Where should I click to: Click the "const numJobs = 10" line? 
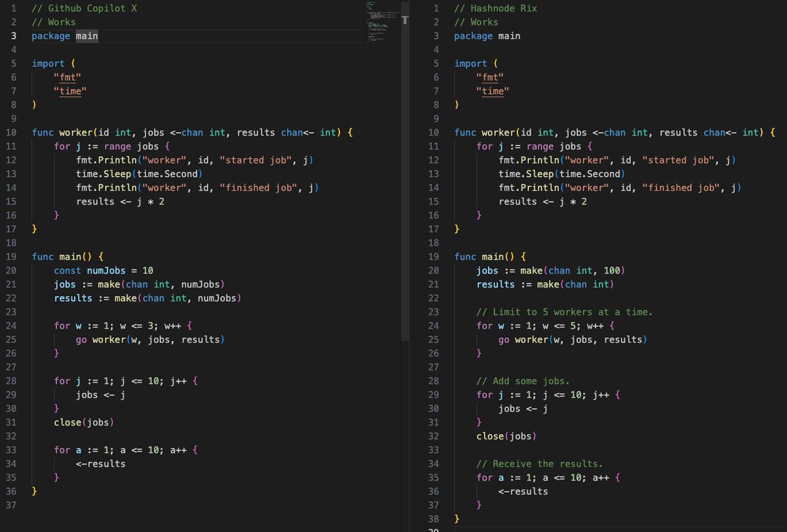[x=104, y=270]
